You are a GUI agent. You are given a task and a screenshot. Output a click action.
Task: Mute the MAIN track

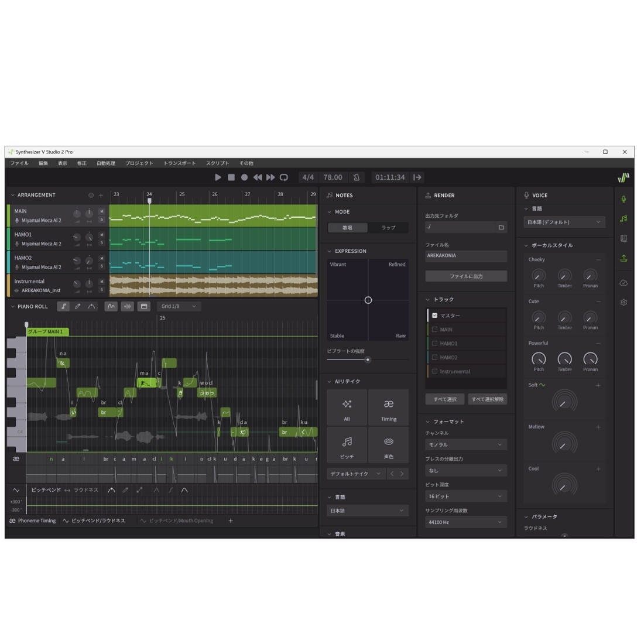click(102, 211)
